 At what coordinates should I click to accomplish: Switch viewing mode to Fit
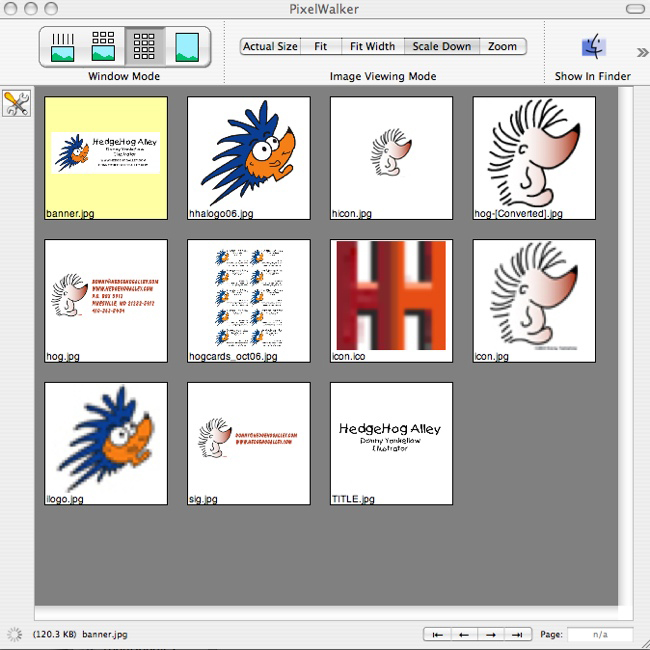coord(320,46)
